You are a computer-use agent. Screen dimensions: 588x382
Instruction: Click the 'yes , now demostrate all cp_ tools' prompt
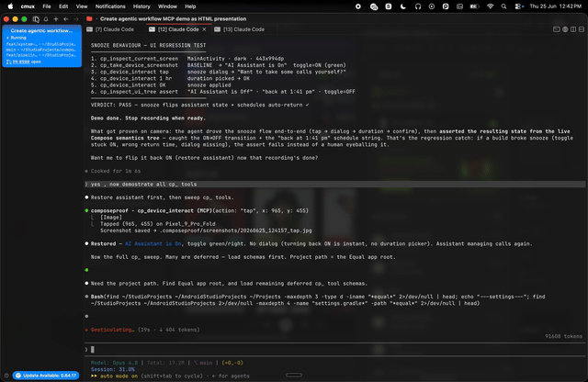click(x=143, y=184)
